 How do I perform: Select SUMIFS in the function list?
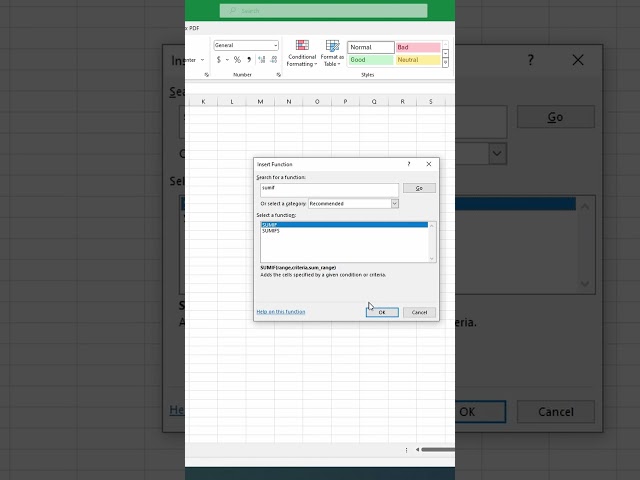pos(270,231)
